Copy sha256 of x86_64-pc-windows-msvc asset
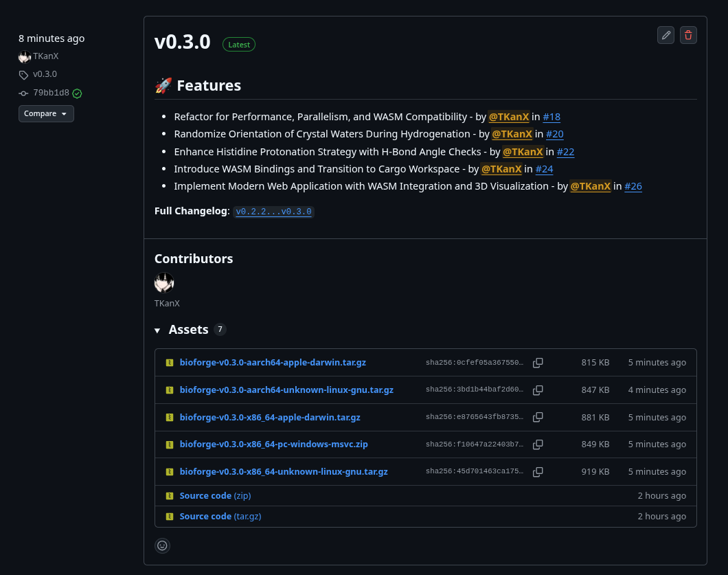This screenshot has width=728, height=575. pyautogui.click(x=538, y=444)
